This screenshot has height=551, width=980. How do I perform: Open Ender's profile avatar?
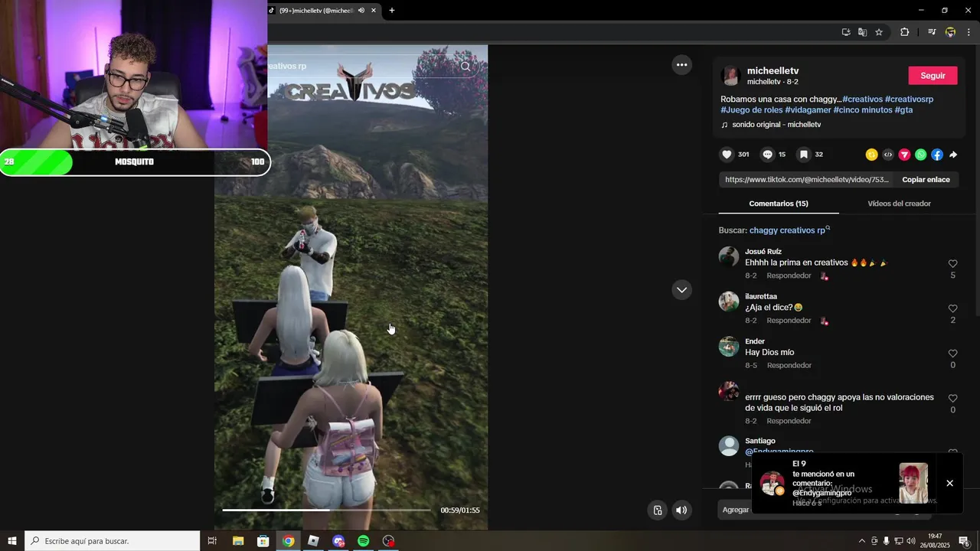(729, 347)
